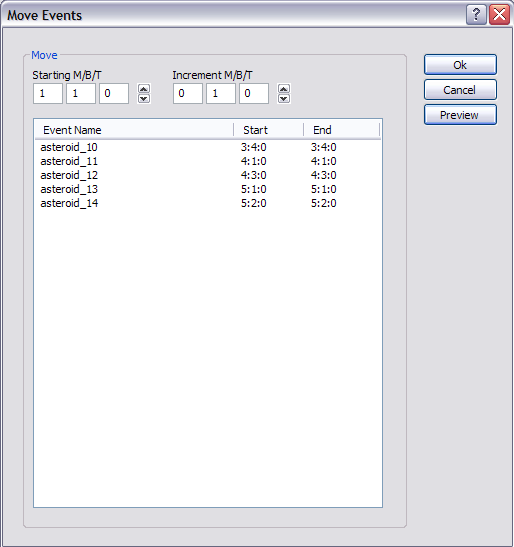Focus the Increment tick field
This screenshot has height=547, width=514.
(254, 93)
